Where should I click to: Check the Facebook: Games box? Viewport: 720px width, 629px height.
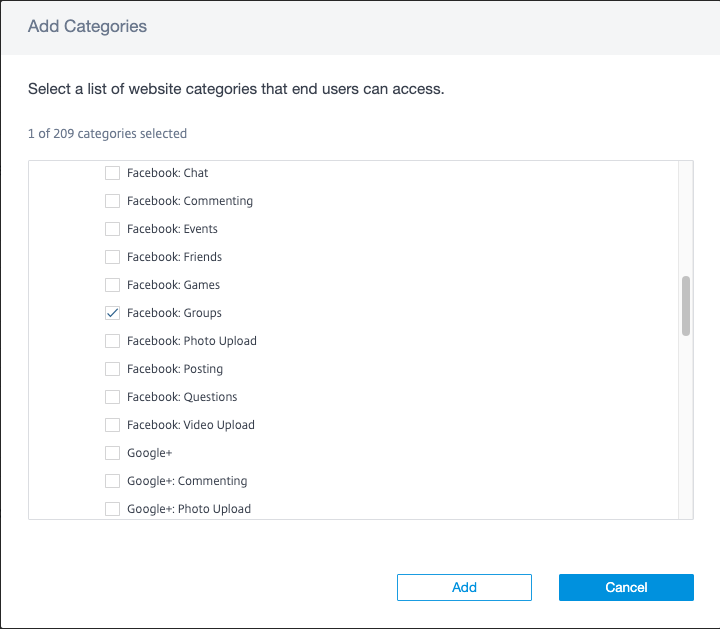coord(112,285)
